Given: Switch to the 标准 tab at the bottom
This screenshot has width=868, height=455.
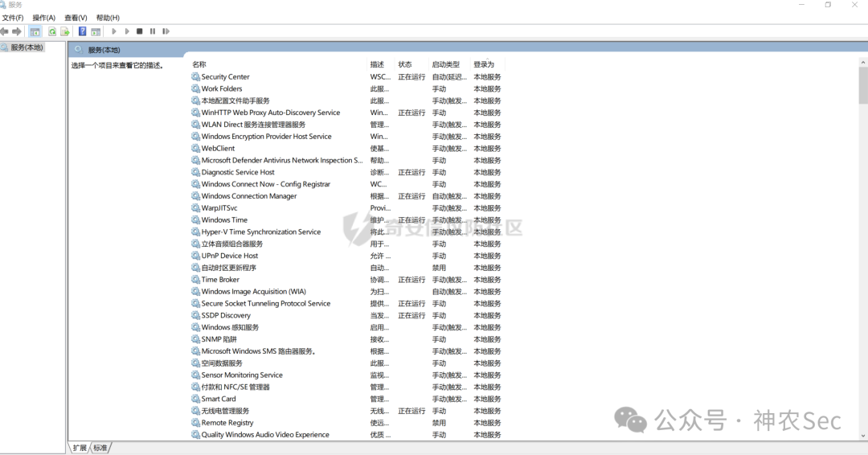Looking at the screenshot, I should pos(100,448).
